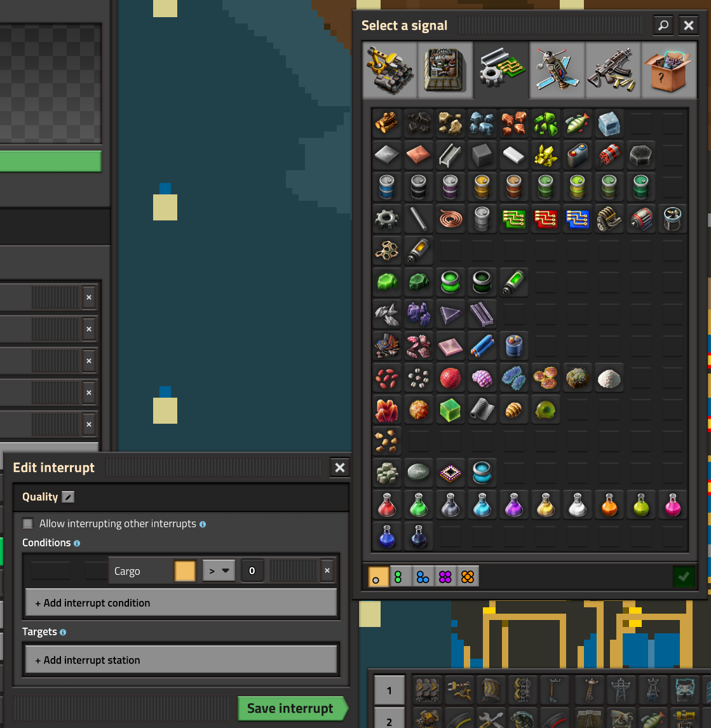
Task: Open the Logistics signal tab
Action: point(389,70)
